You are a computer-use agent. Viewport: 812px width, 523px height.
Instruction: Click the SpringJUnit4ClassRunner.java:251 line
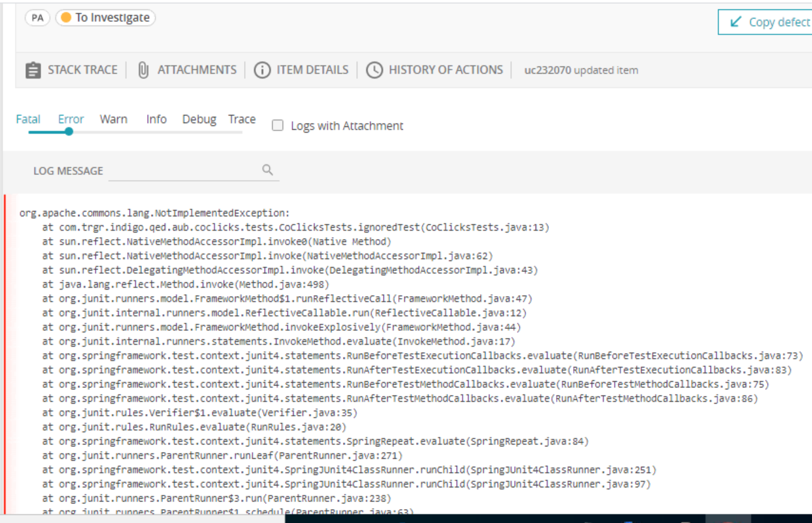tap(349, 470)
